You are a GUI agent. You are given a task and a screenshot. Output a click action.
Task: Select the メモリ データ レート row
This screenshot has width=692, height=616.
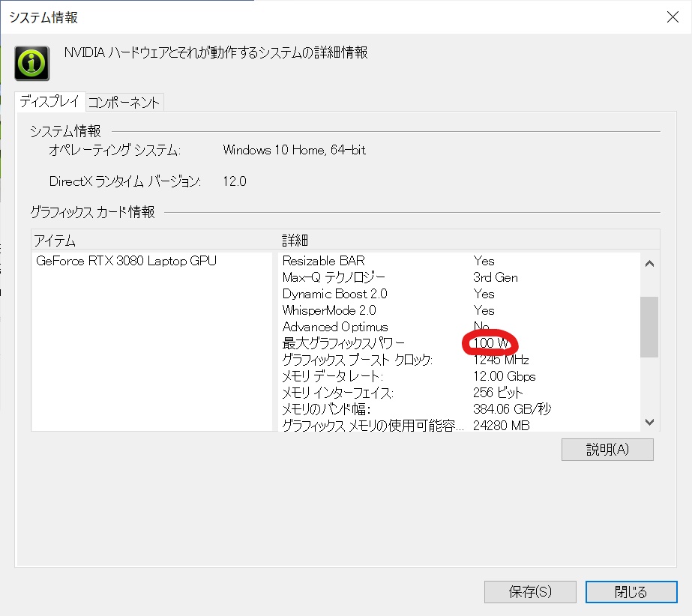coord(459,376)
